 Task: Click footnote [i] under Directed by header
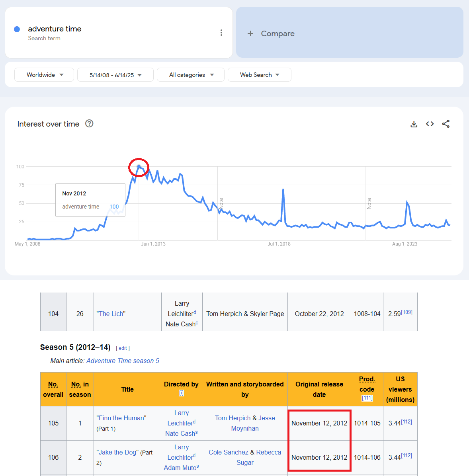click(x=181, y=393)
